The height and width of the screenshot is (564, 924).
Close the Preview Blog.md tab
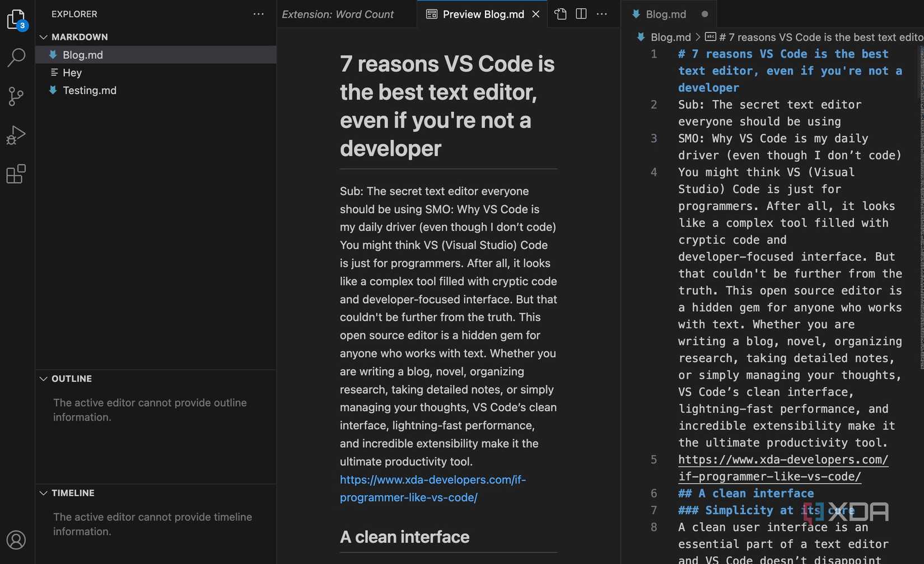[x=535, y=14]
